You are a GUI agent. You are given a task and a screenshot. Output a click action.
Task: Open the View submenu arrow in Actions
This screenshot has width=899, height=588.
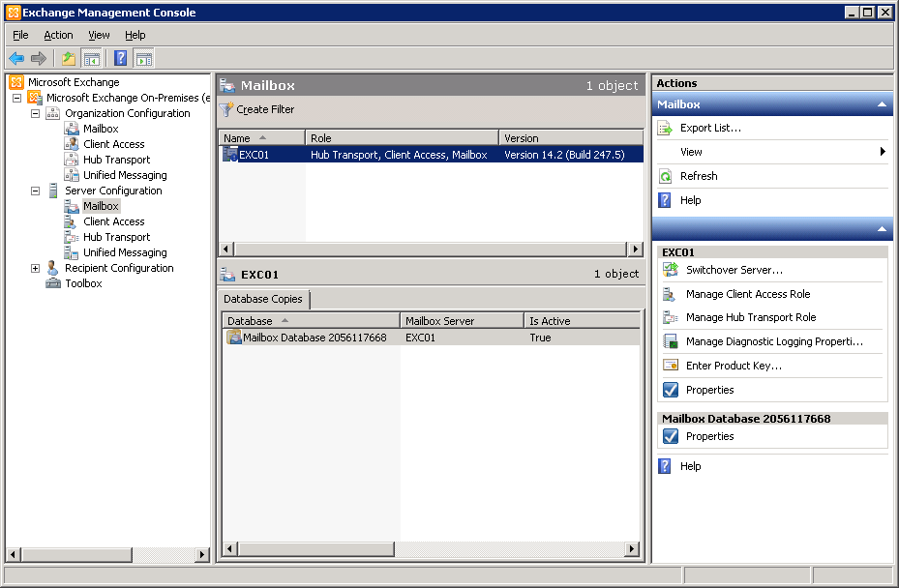click(x=883, y=151)
